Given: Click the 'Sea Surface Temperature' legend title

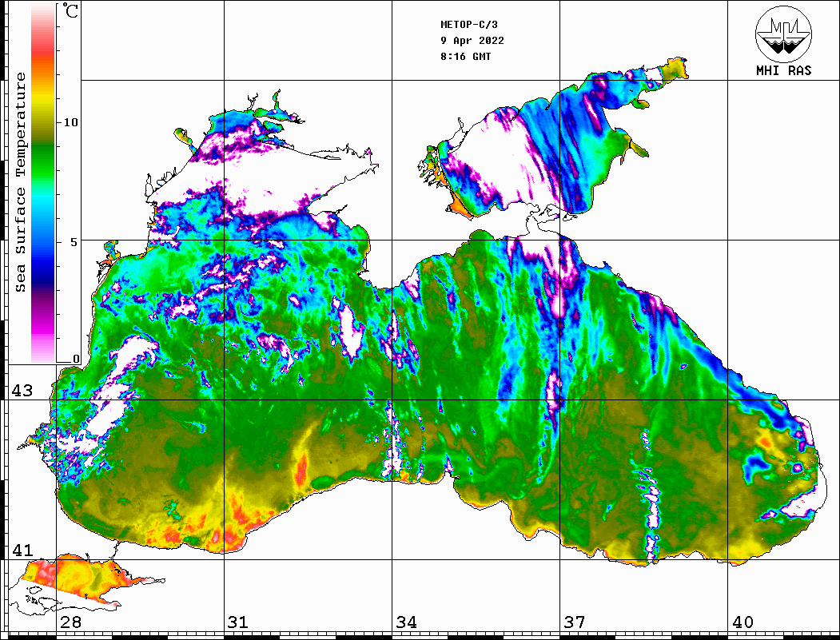Looking at the screenshot, I should click(x=20, y=182).
